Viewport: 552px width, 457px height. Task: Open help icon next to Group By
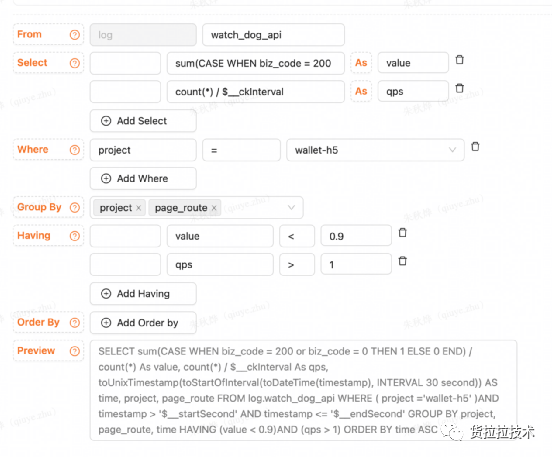75,207
